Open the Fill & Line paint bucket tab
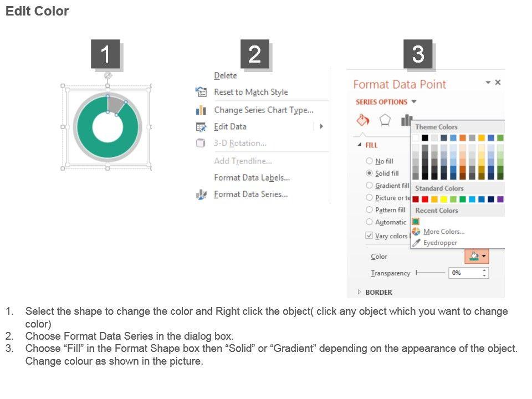Viewport: 532px width, 399px height. (x=362, y=120)
